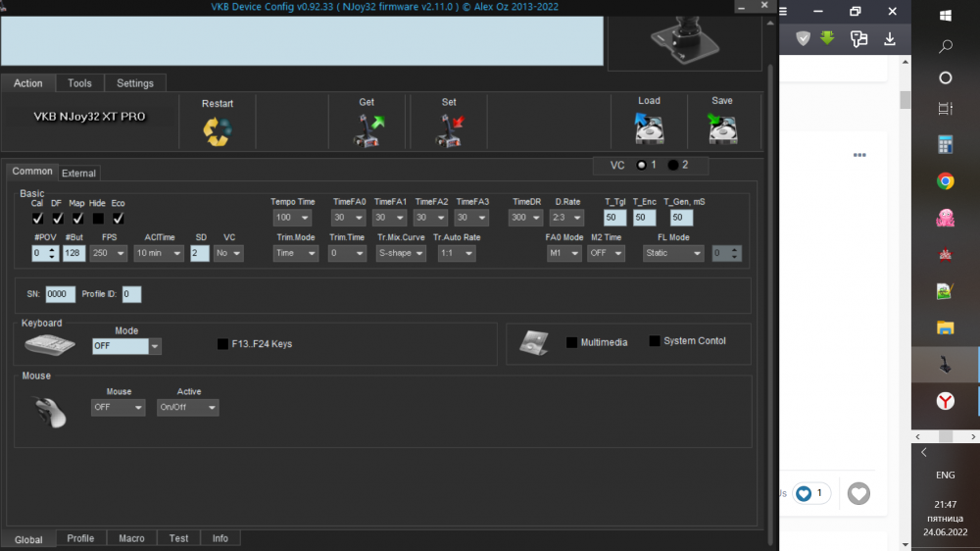Open File Explorer on the taskbar

tap(945, 327)
